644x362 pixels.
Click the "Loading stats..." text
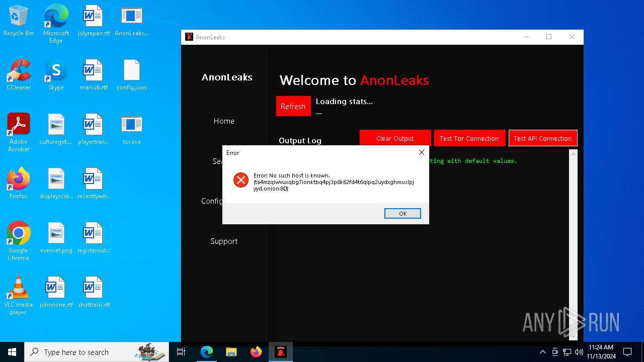[x=344, y=102]
